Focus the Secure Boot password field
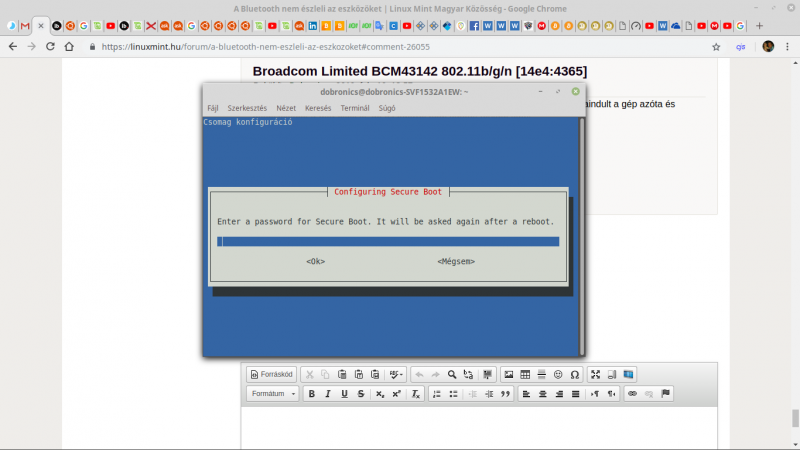This screenshot has height=450, width=800. 388,241
